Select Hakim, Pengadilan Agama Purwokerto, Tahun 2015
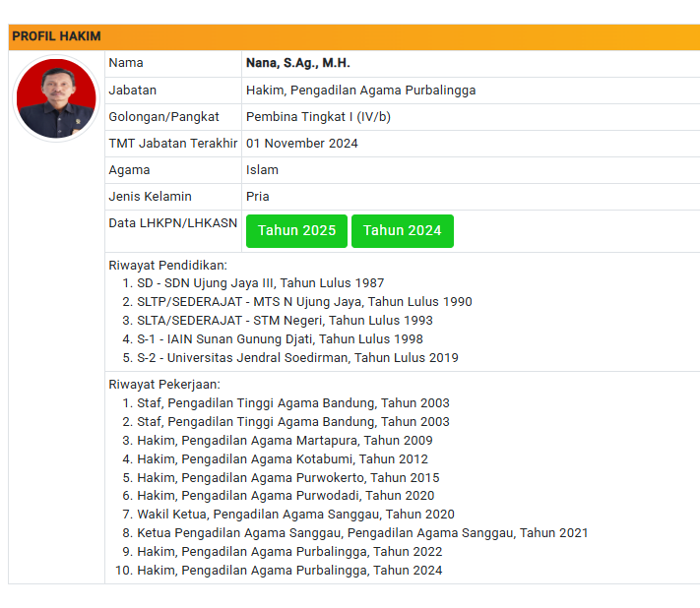 pos(287,477)
